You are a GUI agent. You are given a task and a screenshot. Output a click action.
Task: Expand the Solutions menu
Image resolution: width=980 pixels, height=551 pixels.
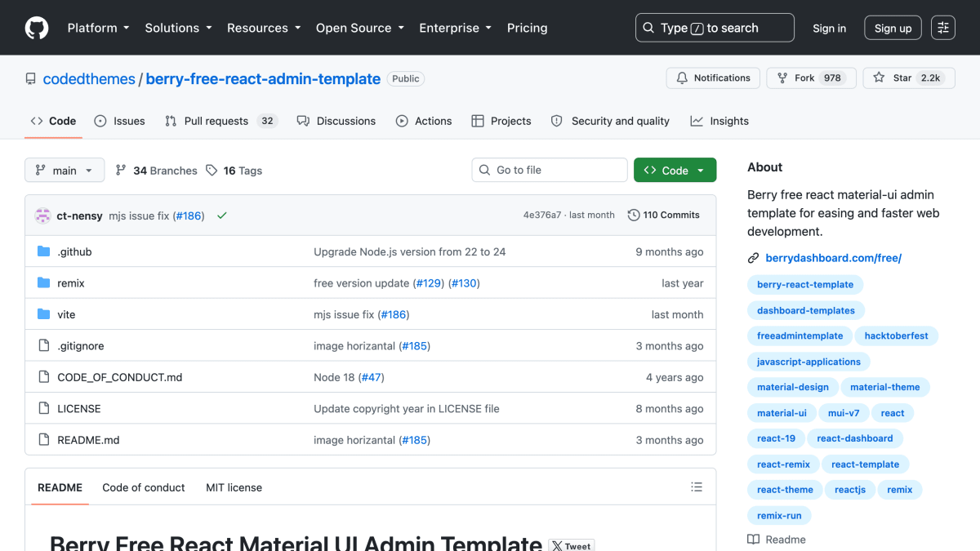(x=178, y=28)
